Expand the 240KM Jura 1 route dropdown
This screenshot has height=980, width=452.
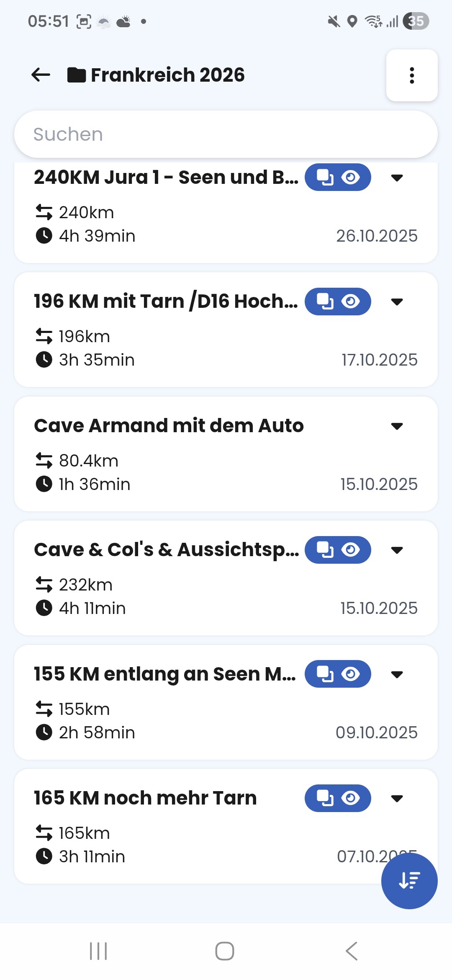[397, 178]
